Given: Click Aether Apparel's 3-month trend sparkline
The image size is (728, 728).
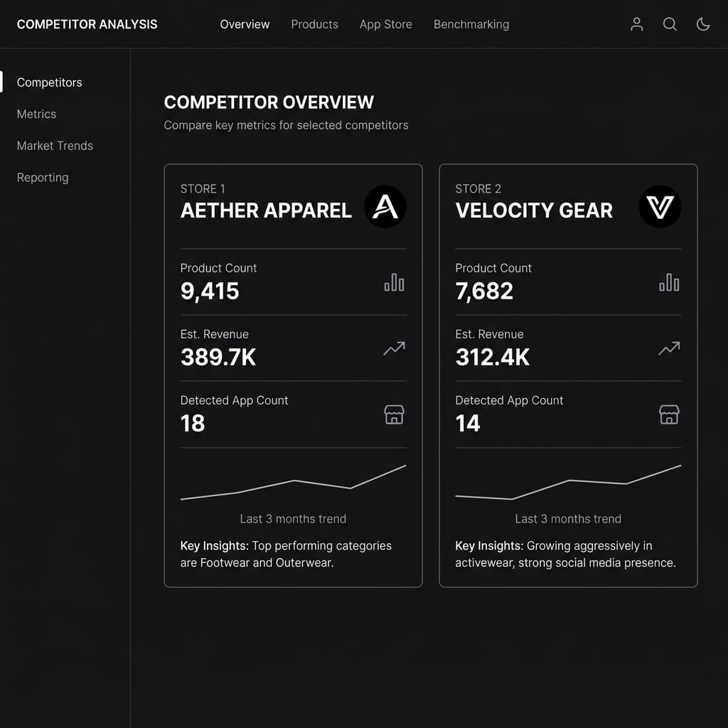Looking at the screenshot, I should coord(293,482).
